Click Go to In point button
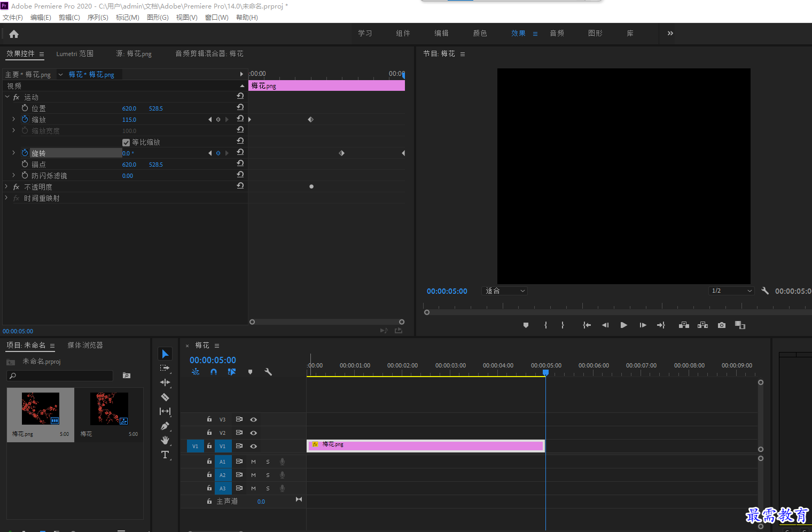The height and width of the screenshot is (532, 812). point(587,325)
